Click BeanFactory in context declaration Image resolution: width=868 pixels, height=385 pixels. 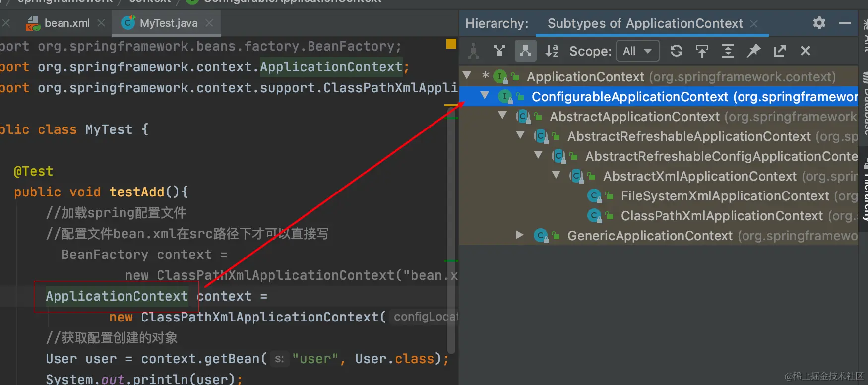click(105, 255)
